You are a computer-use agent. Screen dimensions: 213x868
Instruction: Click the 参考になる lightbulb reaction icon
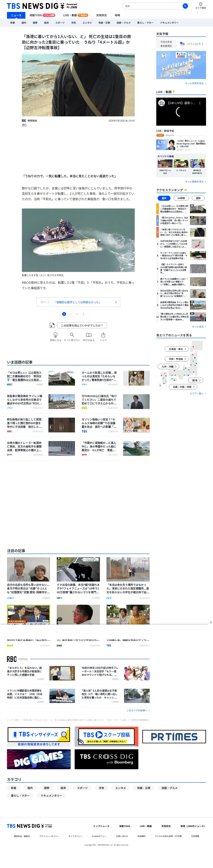(56, 335)
